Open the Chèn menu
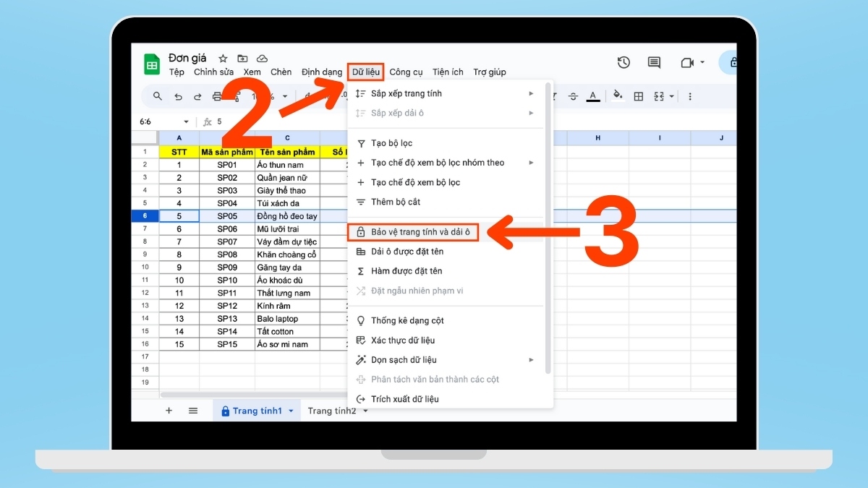Viewport: 868px width, 488px height. pyautogui.click(x=281, y=72)
